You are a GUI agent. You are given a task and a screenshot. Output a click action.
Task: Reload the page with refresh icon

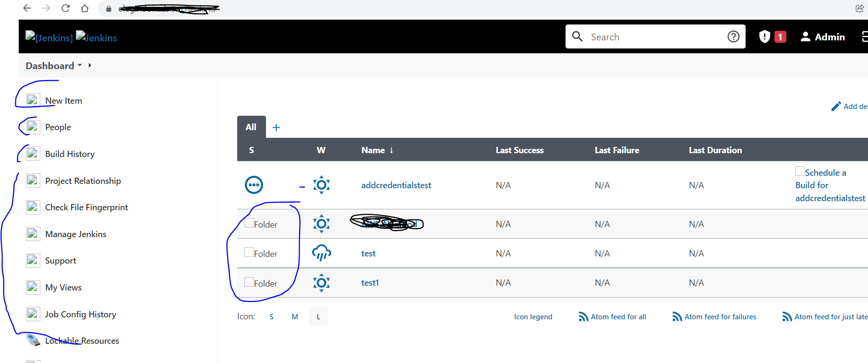pos(66,8)
